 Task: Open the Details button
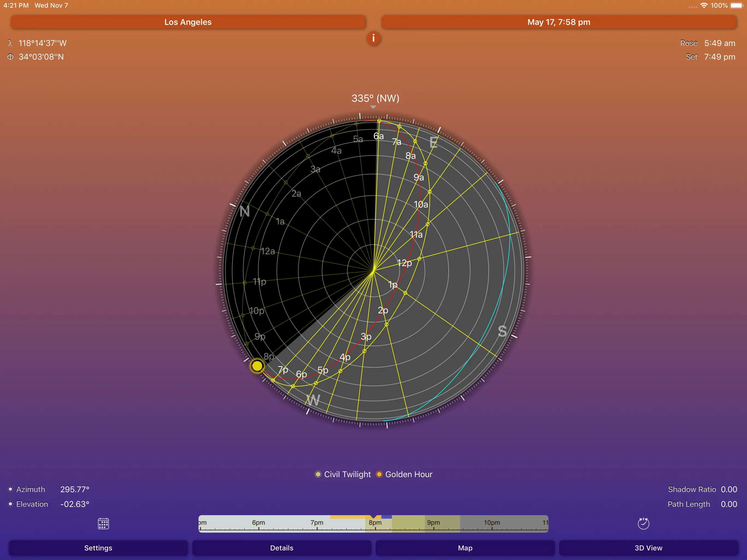coord(281,548)
